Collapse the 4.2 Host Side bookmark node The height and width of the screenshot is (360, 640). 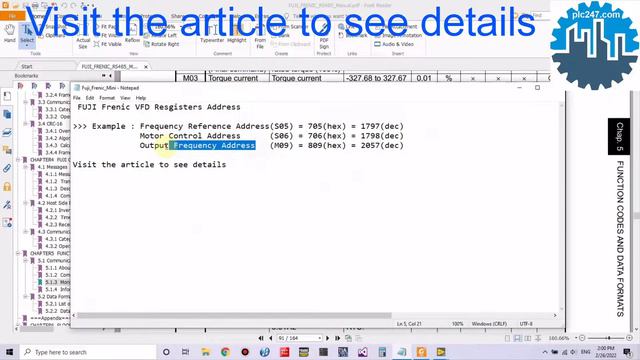tap(25, 203)
